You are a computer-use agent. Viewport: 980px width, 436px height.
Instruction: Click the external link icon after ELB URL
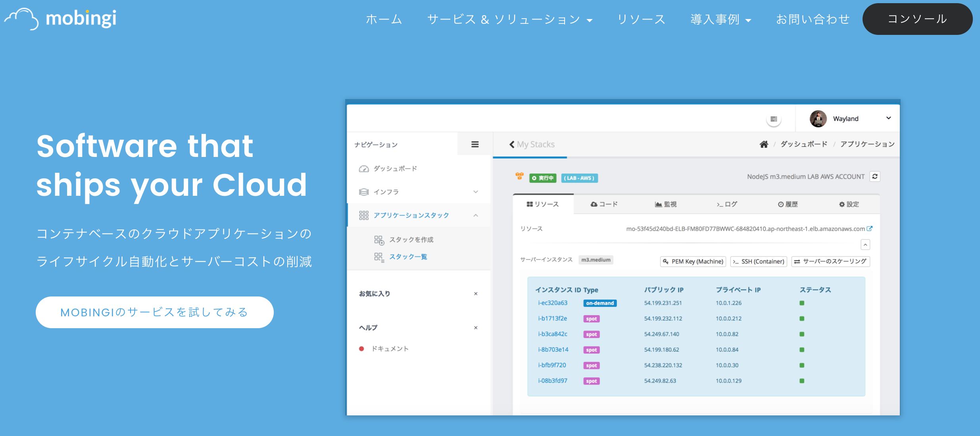[870, 229]
